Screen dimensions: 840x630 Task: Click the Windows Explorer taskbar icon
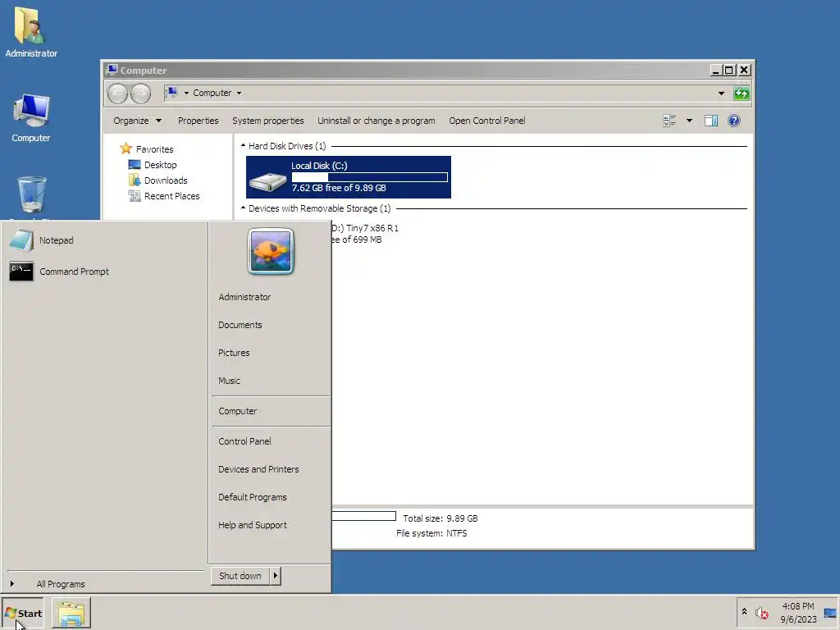pyautogui.click(x=71, y=613)
